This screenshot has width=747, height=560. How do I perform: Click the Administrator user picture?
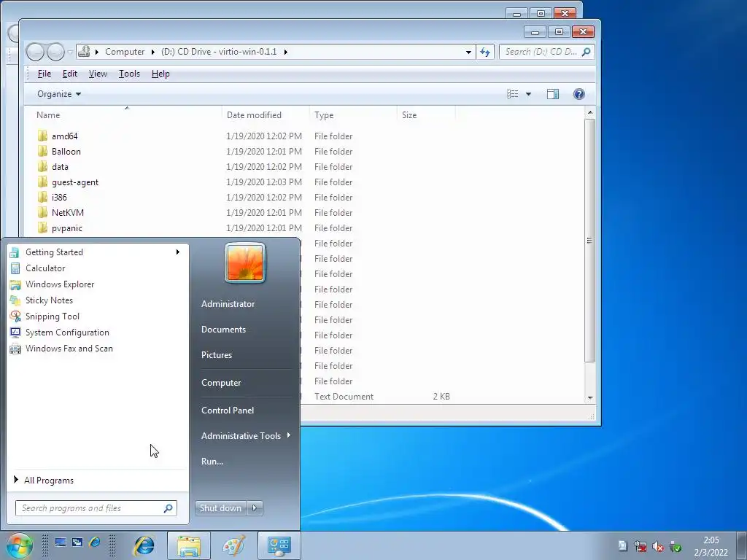[x=245, y=262]
